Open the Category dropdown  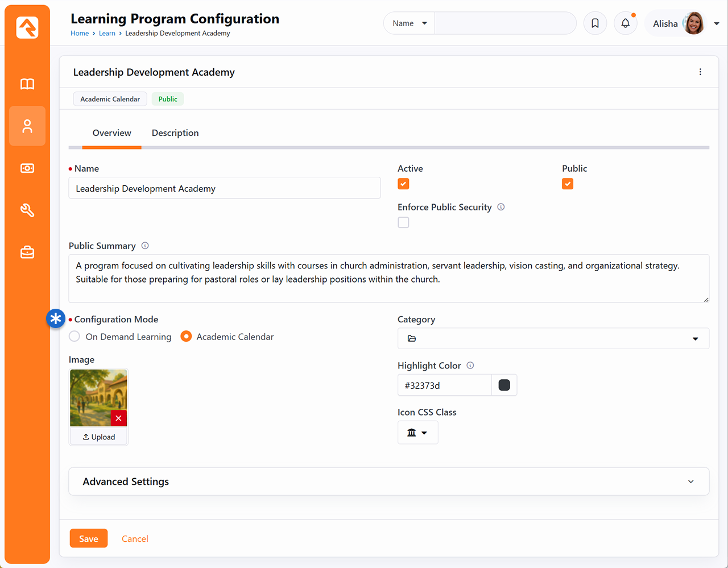tap(553, 338)
